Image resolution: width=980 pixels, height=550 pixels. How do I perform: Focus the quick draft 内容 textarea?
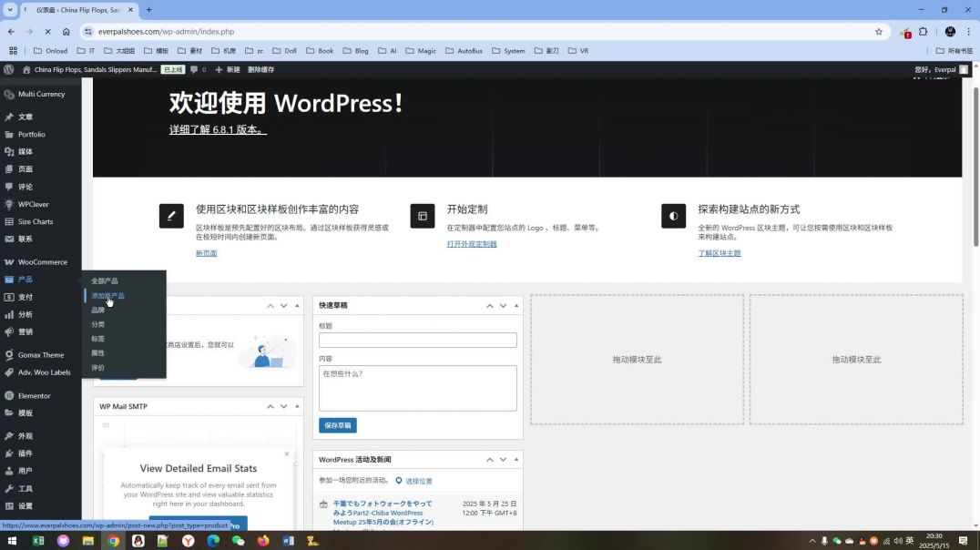pos(417,388)
